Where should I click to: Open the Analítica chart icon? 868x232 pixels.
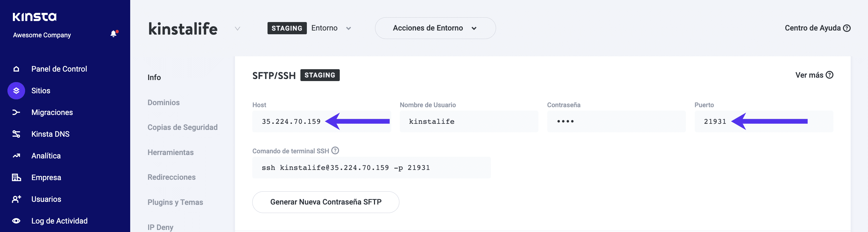(x=16, y=156)
